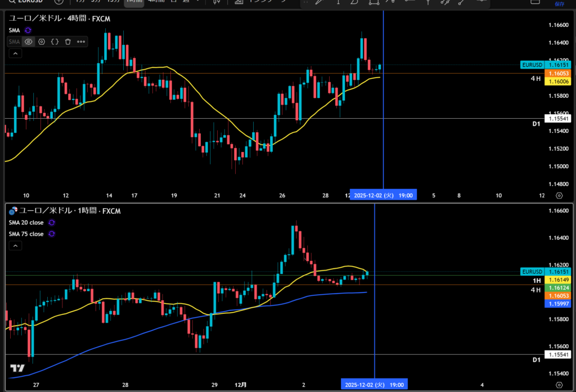The width and height of the screenshot is (576, 392).
Task: Click the purple sync icon beside SMA
Action: click(x=28, y=30)
